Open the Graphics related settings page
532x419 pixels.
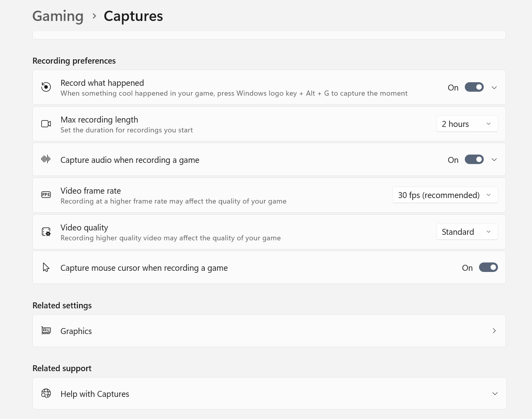[269, 331]
